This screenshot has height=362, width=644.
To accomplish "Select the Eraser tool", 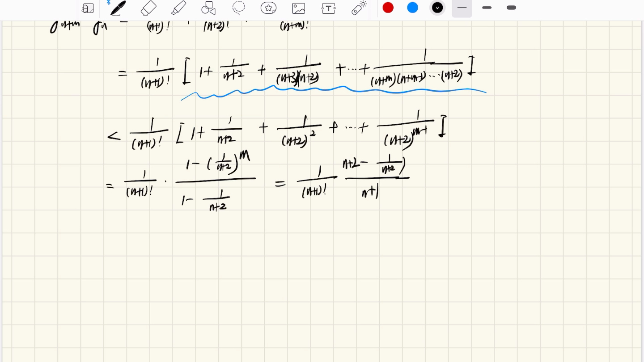I will [x=148, y=8].
